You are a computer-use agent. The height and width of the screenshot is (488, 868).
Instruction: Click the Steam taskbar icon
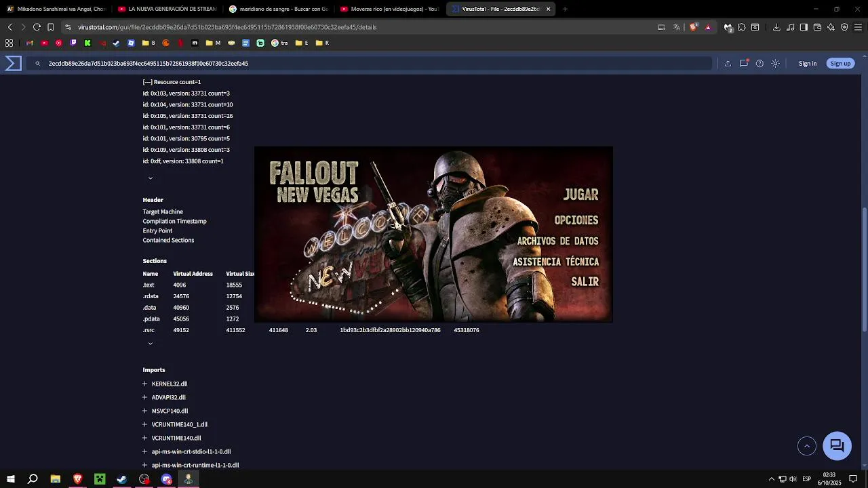point(122,479)
